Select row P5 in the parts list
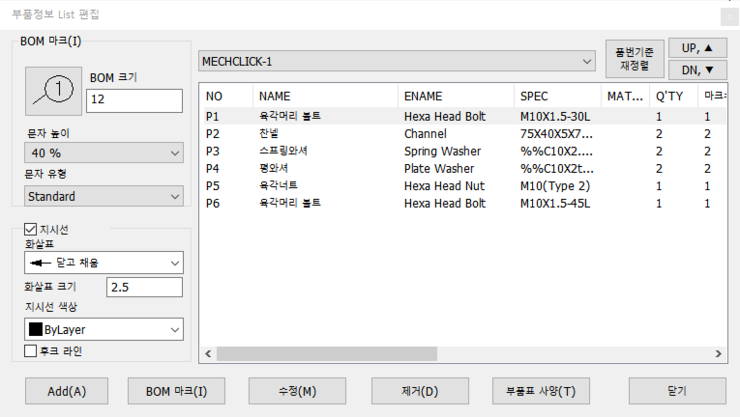 click(x=464, y=186)
